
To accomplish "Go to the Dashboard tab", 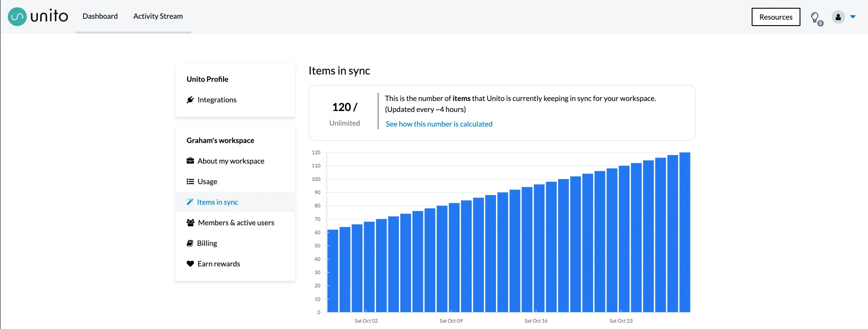I will point(100,16).
